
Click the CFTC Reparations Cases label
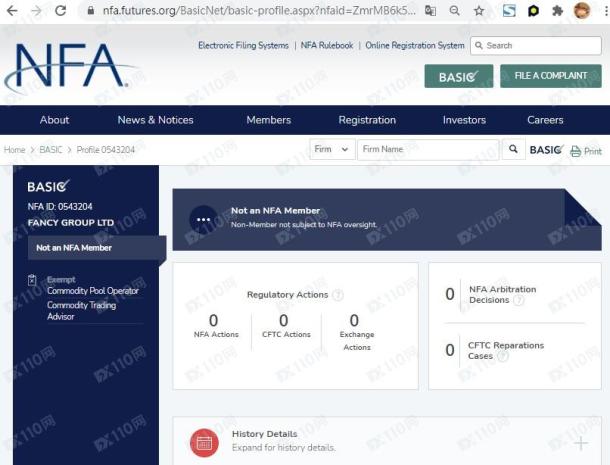[x=506, y=351]
